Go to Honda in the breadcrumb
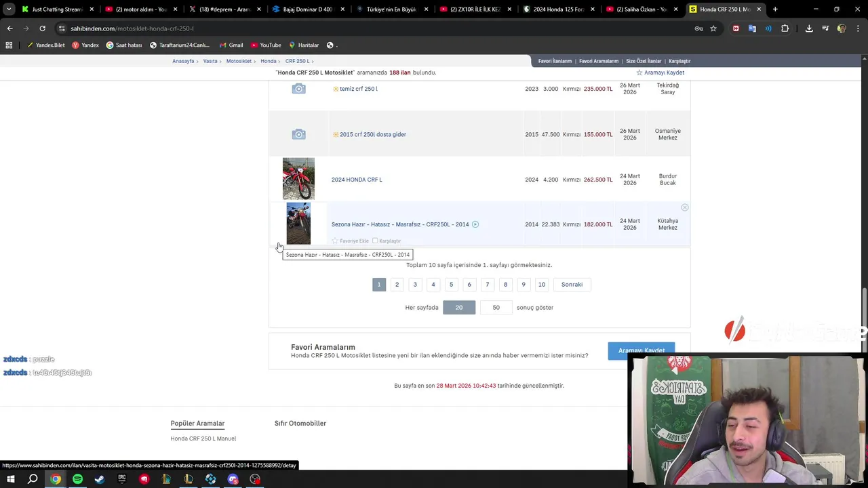 coord(269,61)
